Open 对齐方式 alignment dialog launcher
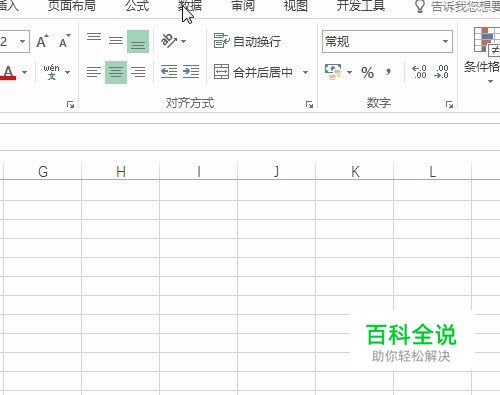500x395 pixels. [x=309, y=105]
